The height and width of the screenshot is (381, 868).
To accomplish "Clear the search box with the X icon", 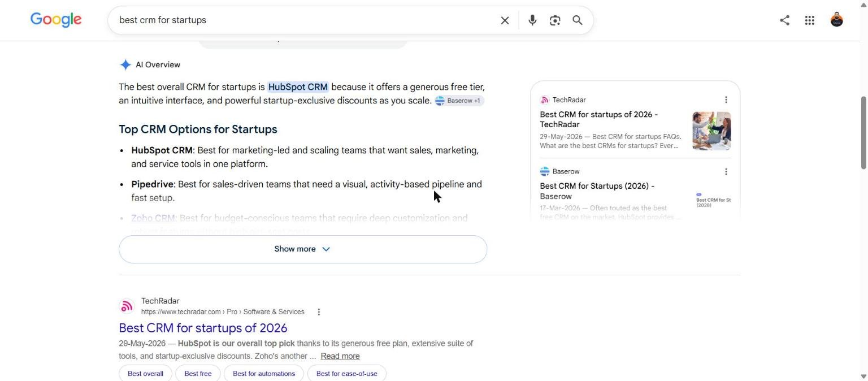I will 505,20.
